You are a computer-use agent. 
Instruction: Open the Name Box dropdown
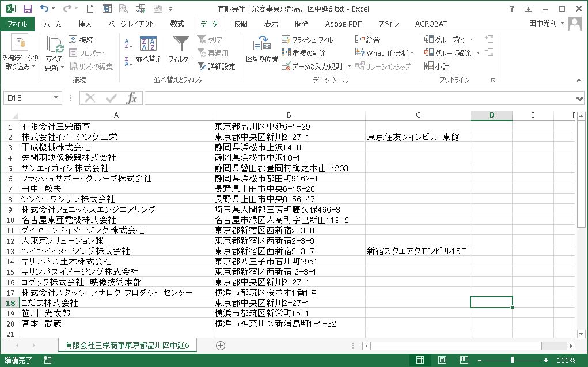pyautogui.click(x=56, y=97)
